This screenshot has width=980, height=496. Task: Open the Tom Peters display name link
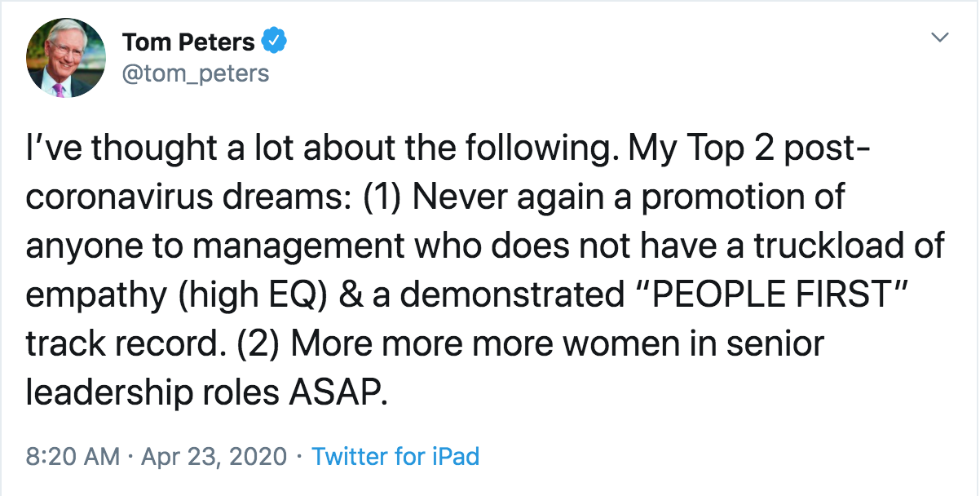(188, 41)
